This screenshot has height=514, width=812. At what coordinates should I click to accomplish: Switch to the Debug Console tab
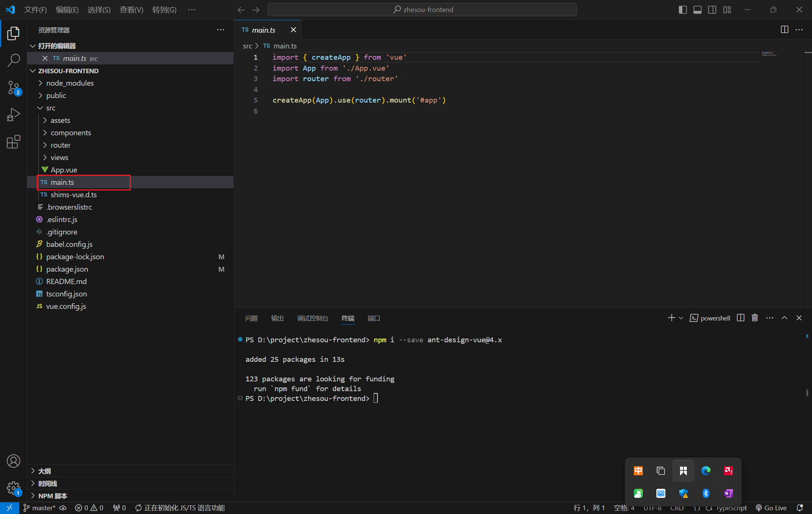[313, 318]
